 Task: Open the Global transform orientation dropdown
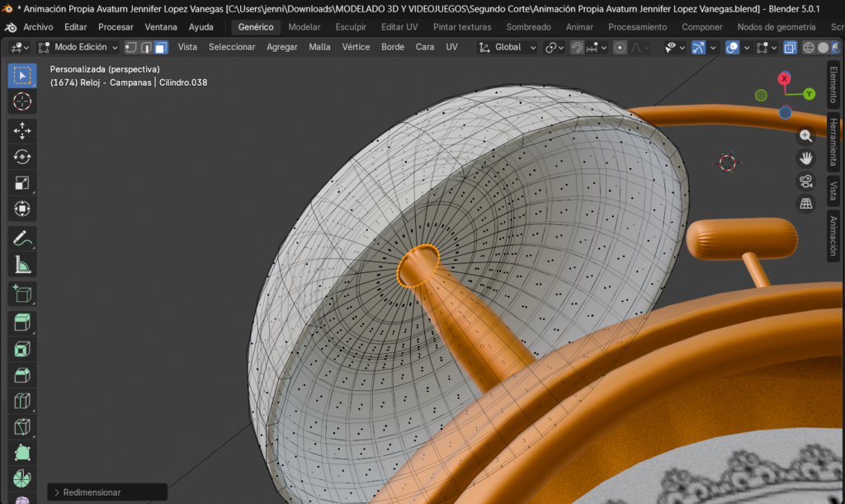point(507,47)
